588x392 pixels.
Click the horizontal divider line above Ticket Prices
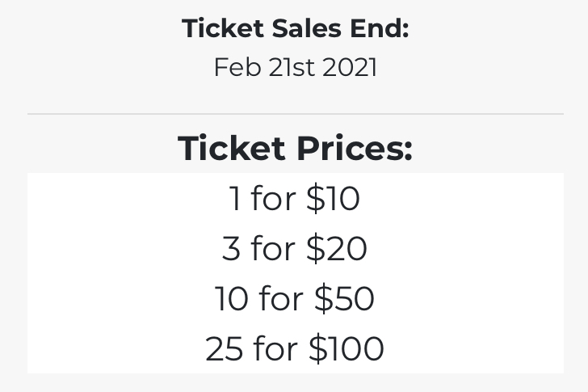(295, 113)
